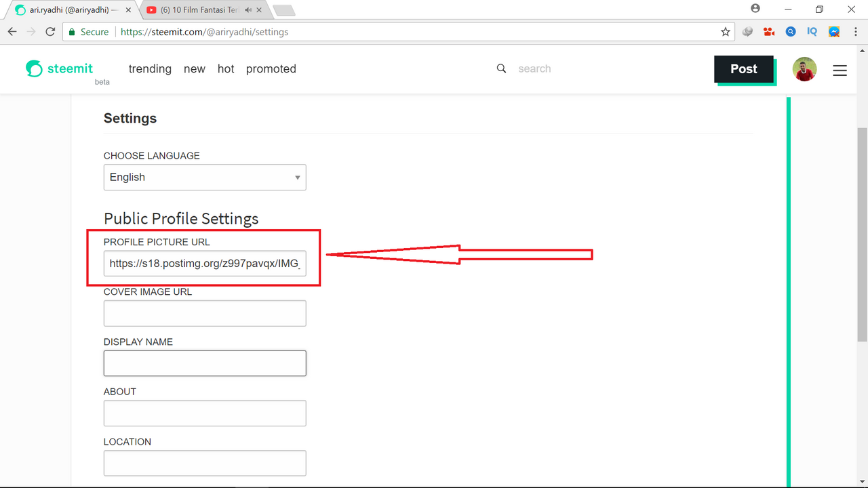Click the browser forward arrow

[x=31, y=32]
